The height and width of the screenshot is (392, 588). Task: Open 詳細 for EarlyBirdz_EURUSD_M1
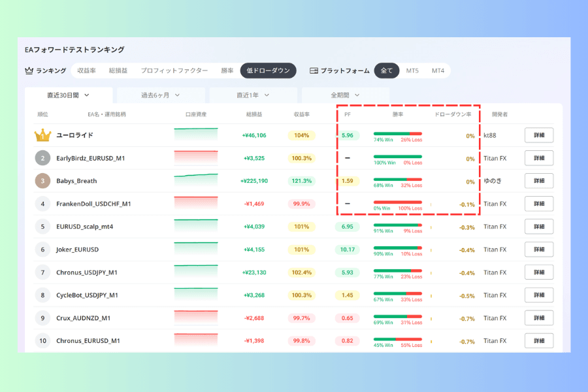539,158
